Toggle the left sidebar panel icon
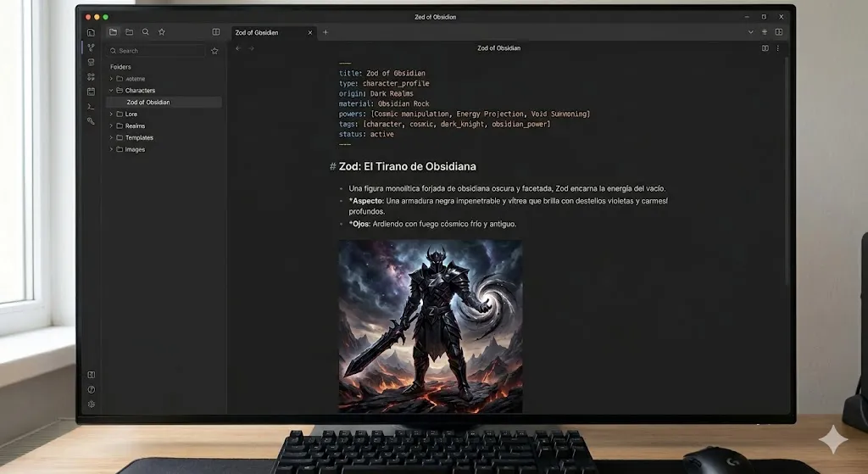 click(216, 32)
